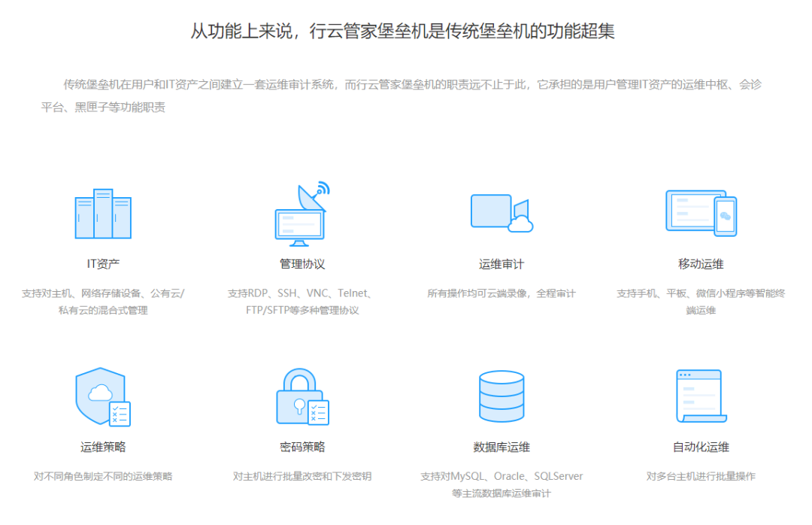Click description 对主机进行批量改密和下发密钥

coord(302,476)
